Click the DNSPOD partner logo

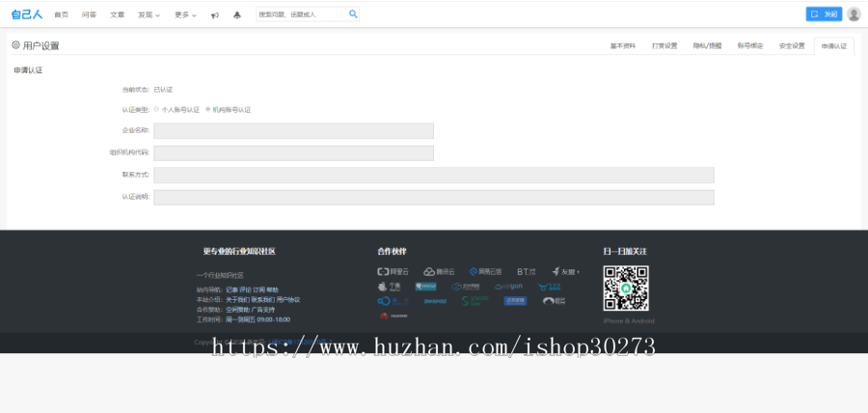[435, 301]
